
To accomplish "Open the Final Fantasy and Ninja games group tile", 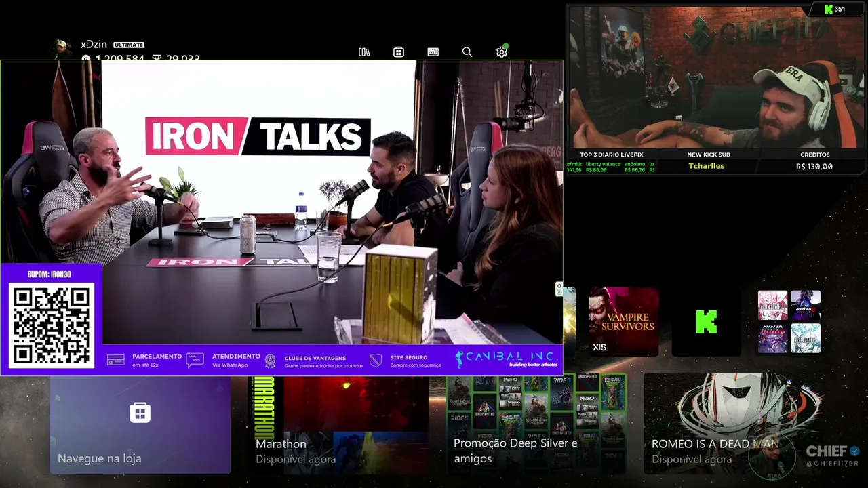I will [789, 322].
